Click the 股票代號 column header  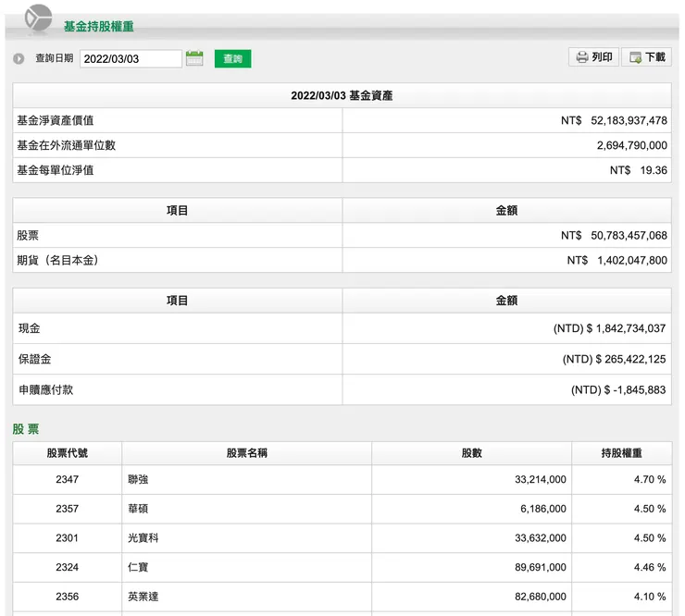tap(68, 453)
